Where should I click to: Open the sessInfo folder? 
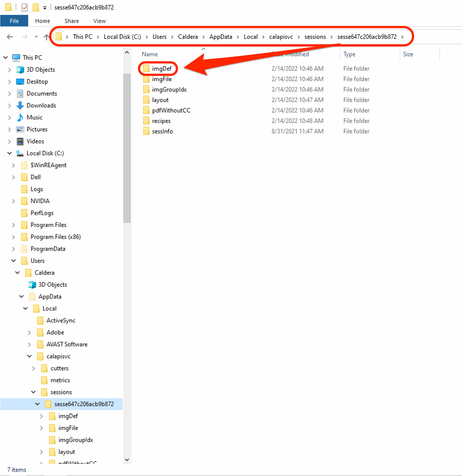tap(162, 131)
